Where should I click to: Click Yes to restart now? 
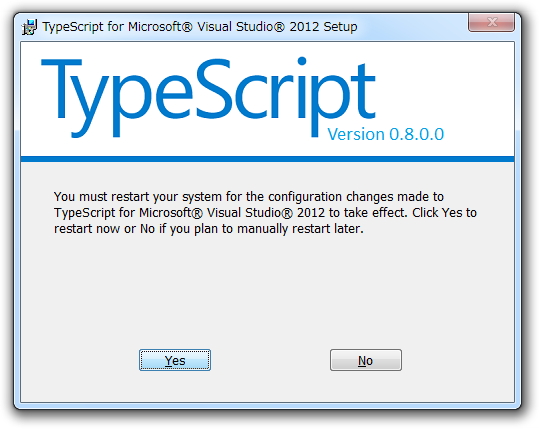175,360
